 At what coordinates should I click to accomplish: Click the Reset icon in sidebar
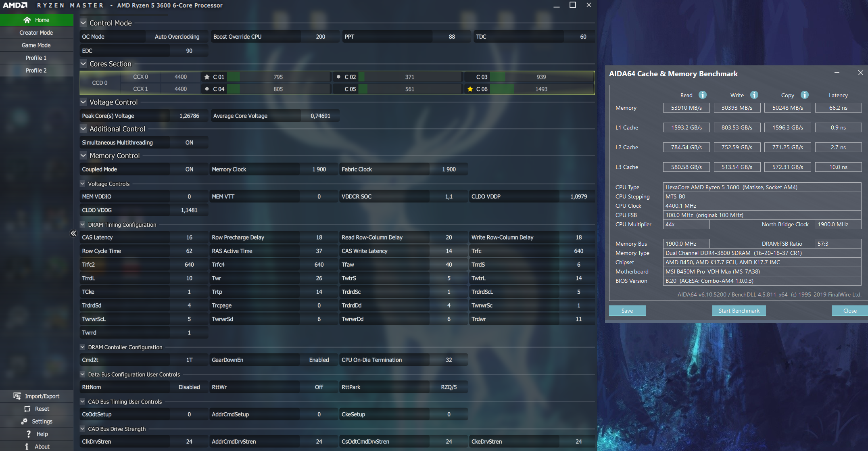[x=27, y=409]
